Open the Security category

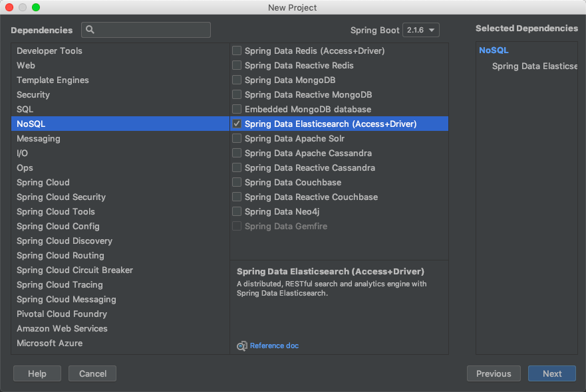point(120,94)
